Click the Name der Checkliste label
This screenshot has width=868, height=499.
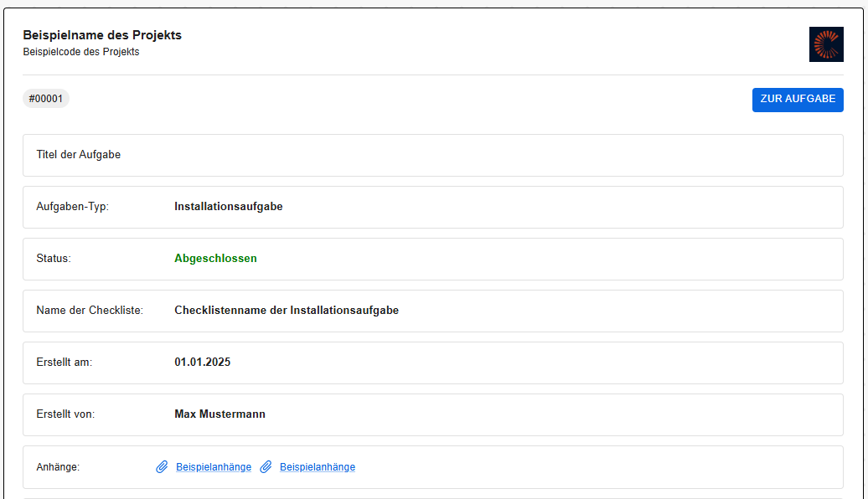click(90, 311)
